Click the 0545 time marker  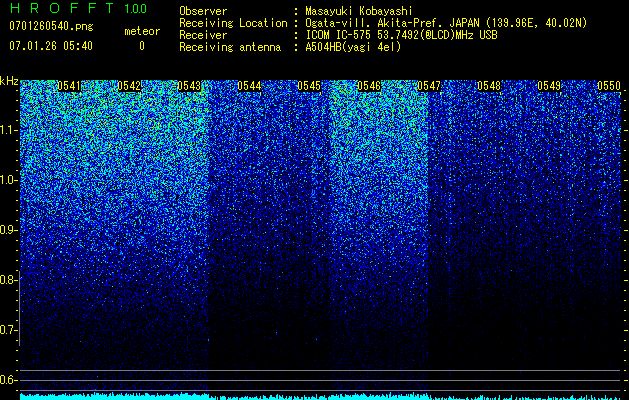(x=309, y=86)
